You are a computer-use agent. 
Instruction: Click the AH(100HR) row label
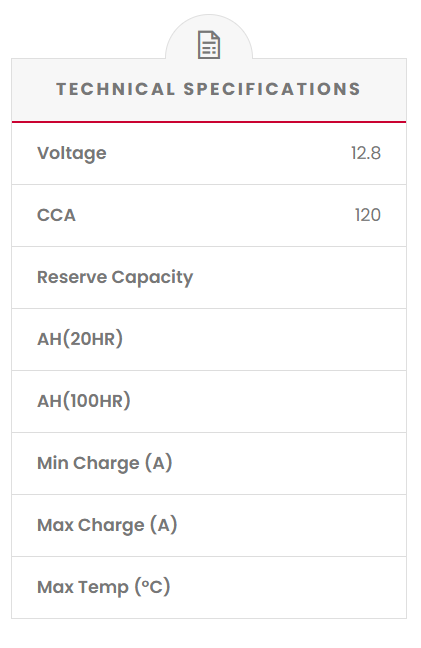click(84, 401)
